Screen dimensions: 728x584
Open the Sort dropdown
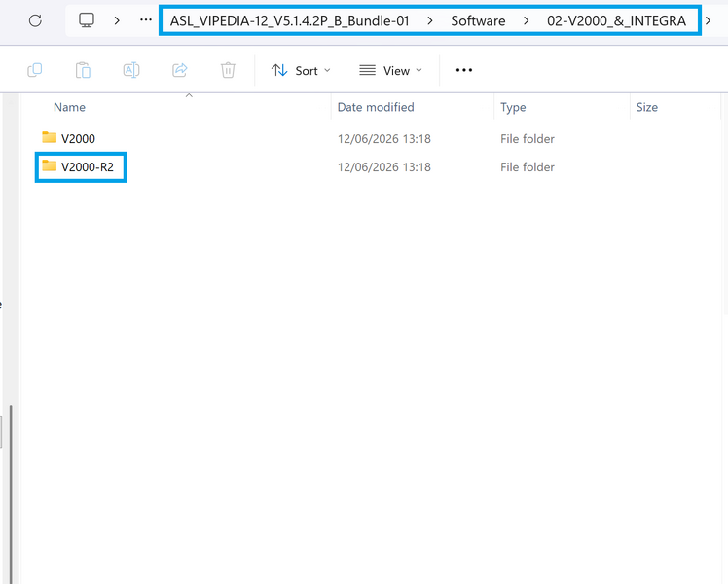coord(301,70)
